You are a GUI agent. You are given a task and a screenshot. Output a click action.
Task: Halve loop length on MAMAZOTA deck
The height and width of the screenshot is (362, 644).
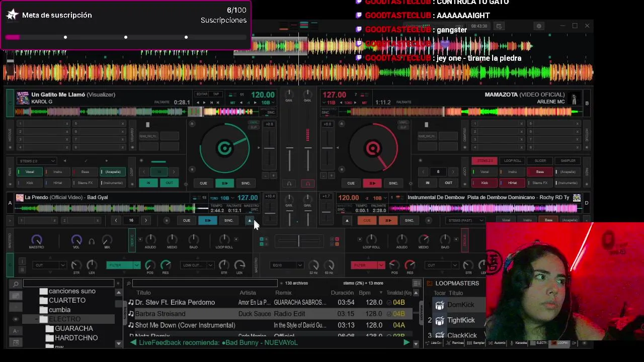[423, 172]
